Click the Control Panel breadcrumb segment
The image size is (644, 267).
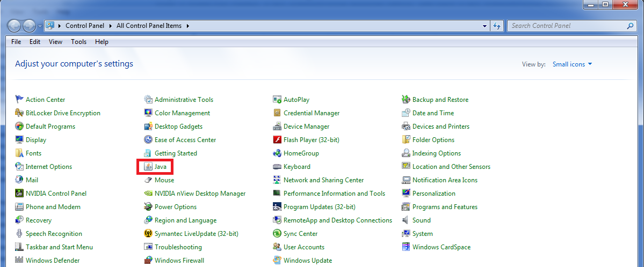point(86,25)
